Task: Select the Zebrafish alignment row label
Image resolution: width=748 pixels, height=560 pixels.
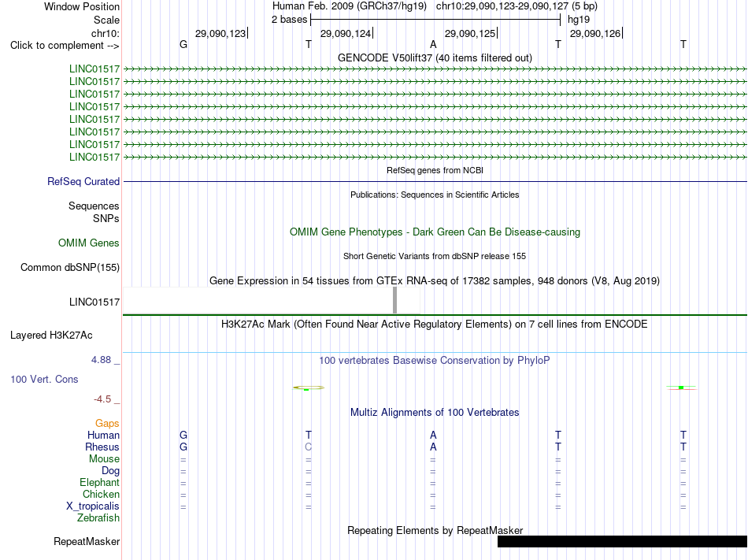Action: tap(98, 517)
